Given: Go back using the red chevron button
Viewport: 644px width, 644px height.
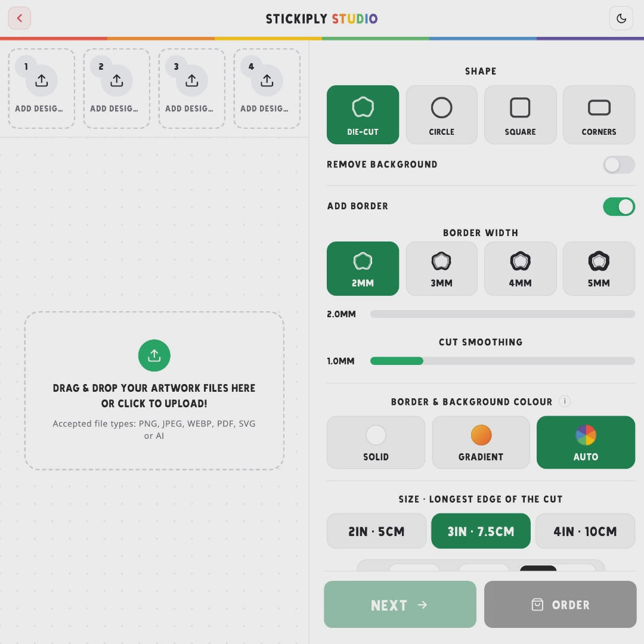Looking at the screenshot, I should tap(19, 18).
